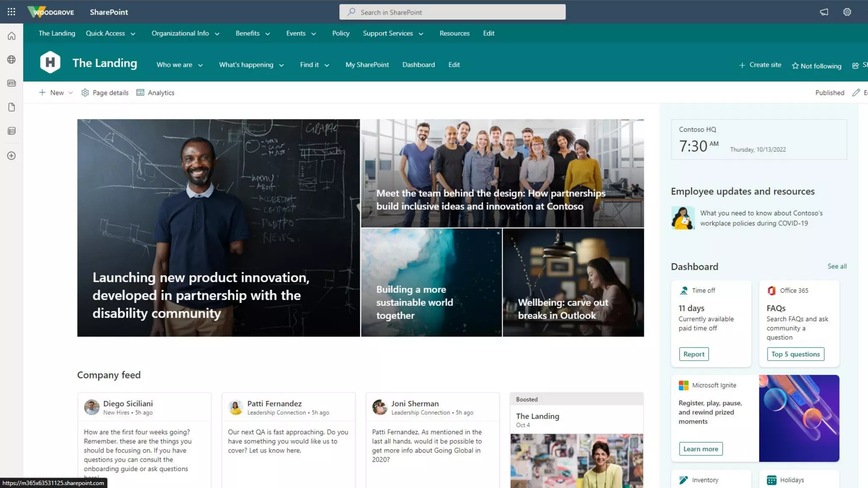The height and width of the screenshot is (488, 868).
Task: Expand Quick Access dropdown menu
Action: 110,33
